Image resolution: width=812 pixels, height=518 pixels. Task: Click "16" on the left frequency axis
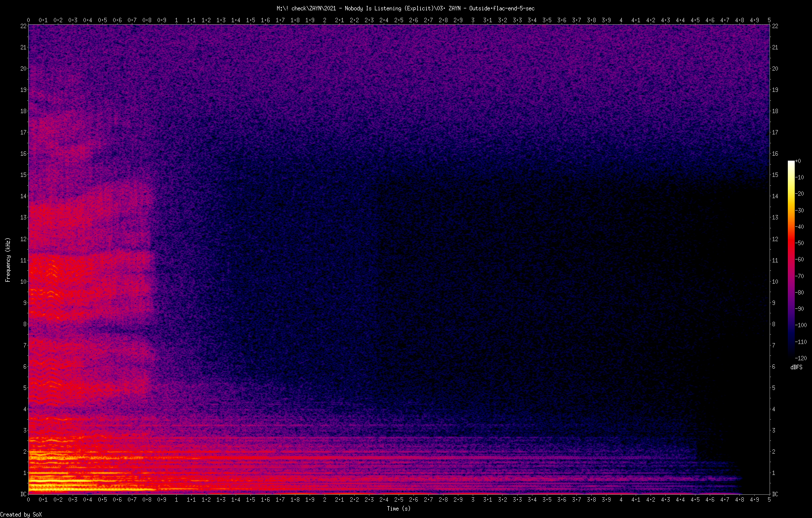coord(23,154)
